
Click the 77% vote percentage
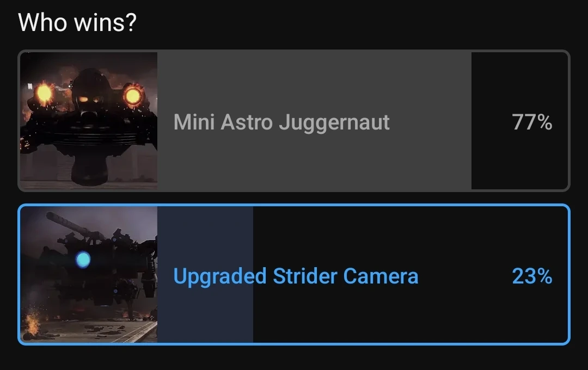[x=532, y=122]
